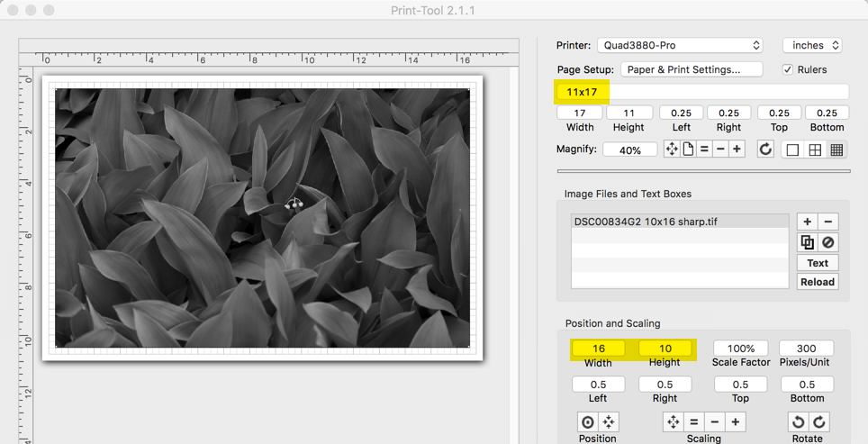
Task: Rotate image clockwise
Action: click(818, 421)
